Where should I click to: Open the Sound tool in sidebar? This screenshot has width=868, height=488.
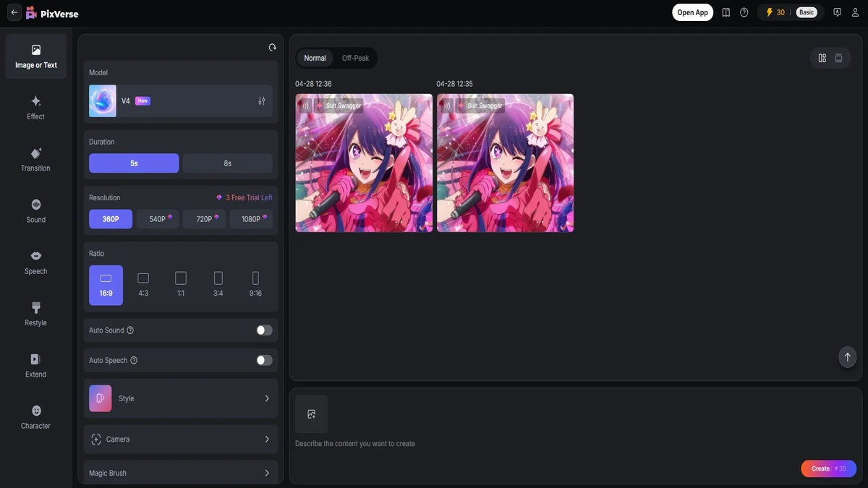pyautogui.click(x=36, y=211)
